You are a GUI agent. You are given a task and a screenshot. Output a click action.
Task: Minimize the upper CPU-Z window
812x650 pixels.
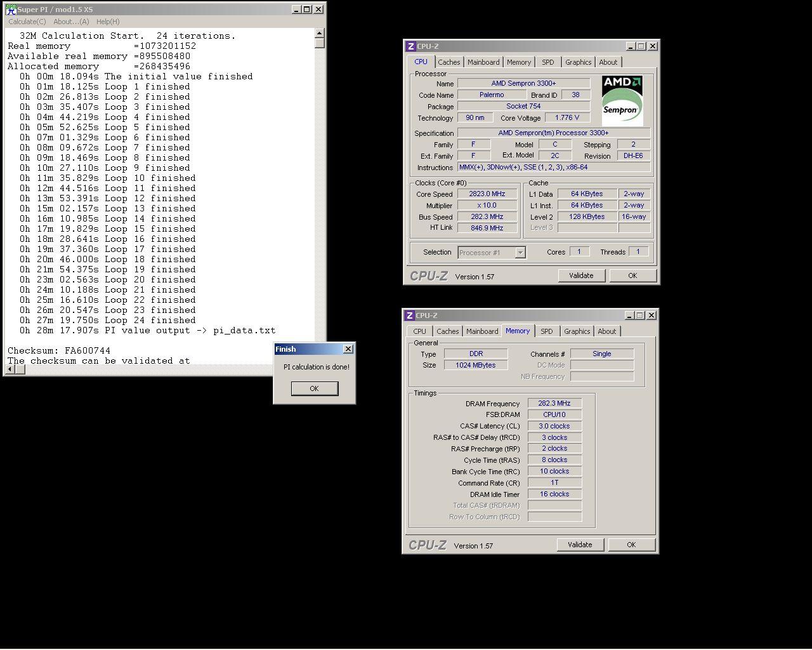click(x=631, y=46)
